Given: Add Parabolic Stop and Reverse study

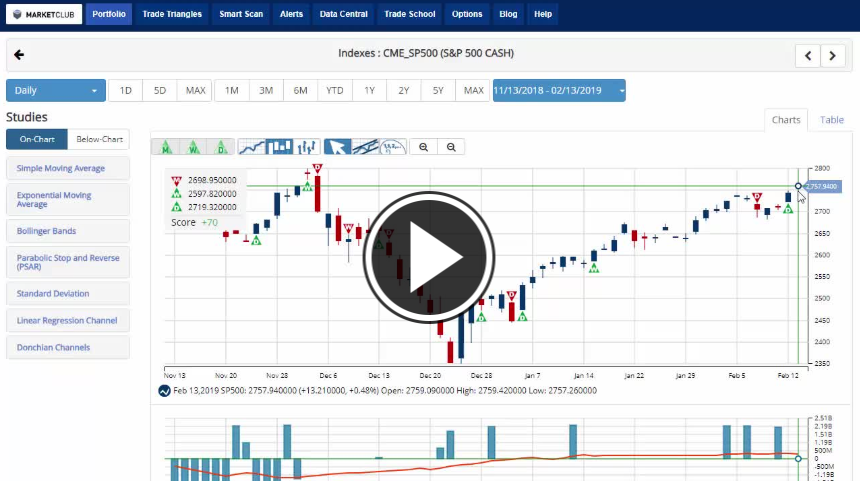Looking at the screenshot, I should (68, 262).
